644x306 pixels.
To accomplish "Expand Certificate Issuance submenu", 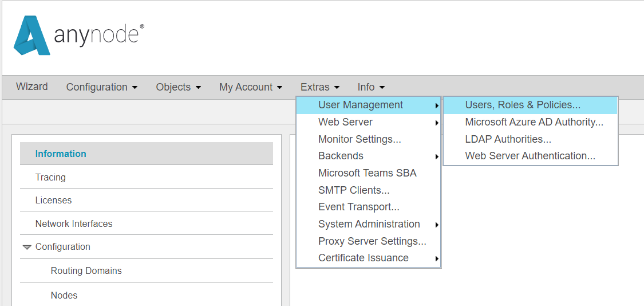I will point(369,258).
